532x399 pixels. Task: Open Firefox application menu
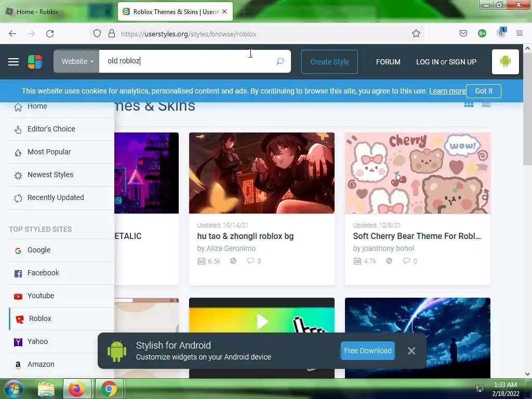click(519, 33)
